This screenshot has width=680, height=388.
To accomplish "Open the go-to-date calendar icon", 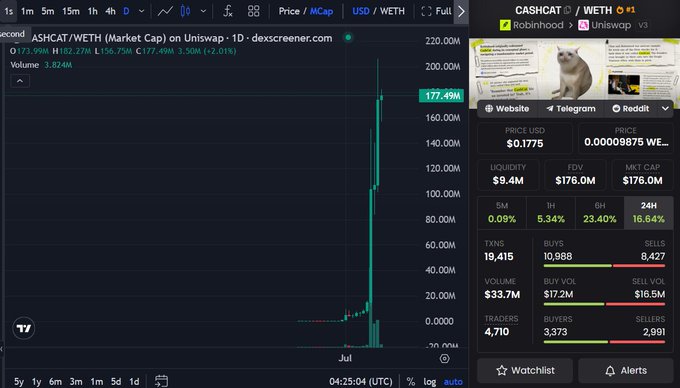I will (161, 381).
